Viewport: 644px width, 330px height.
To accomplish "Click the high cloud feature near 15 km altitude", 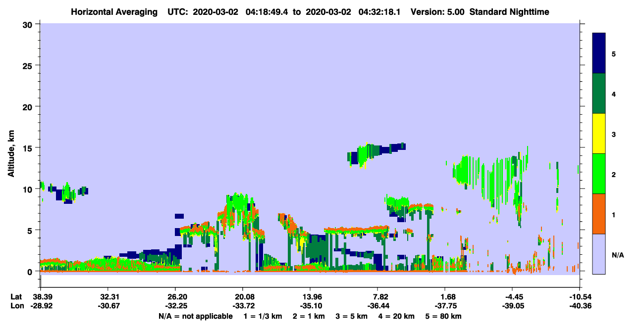I will click(376, 154).
